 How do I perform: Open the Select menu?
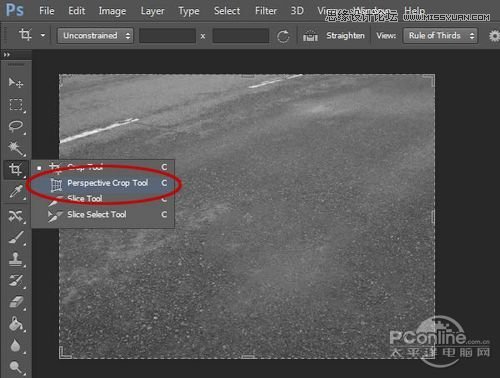click(227, 11)
